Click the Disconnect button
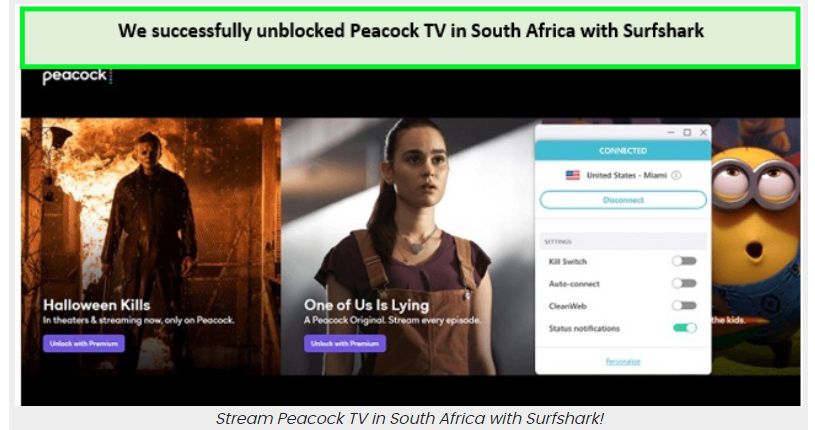 pyautogui.click(x=623, y=200)
